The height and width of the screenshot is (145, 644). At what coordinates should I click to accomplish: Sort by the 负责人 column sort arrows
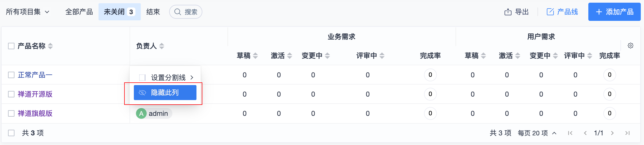pos(161,46)
